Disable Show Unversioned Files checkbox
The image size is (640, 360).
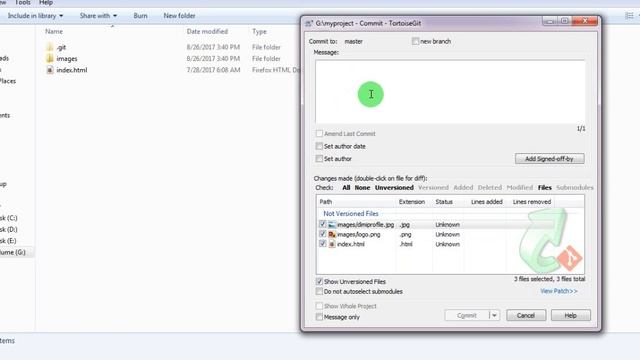[319, 282]
